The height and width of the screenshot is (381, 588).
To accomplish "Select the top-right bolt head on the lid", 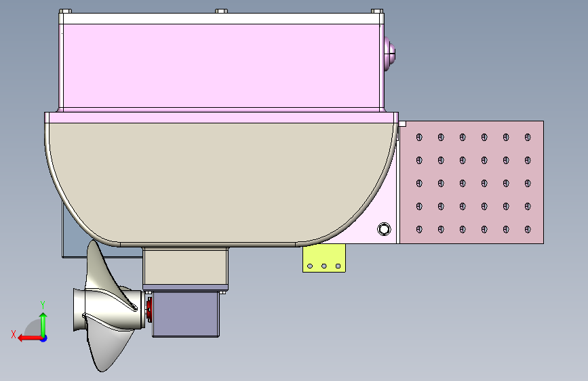I will pyautogui.click(x=377, y=12).
